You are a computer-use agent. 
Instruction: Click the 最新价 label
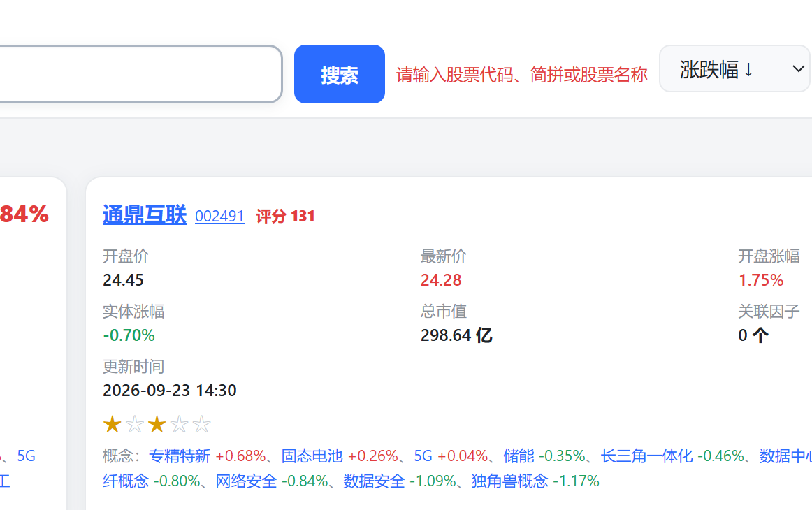pyautogui.click(x=443, y=256)
